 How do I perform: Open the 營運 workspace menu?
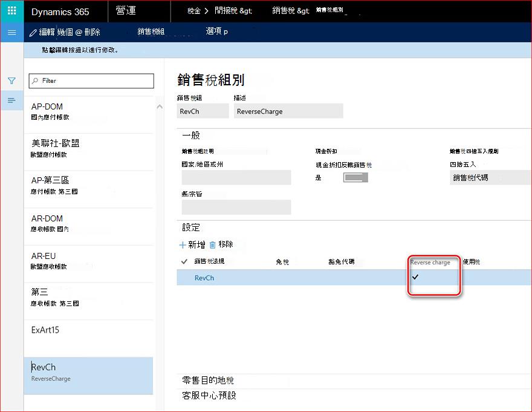pos(126,11)
